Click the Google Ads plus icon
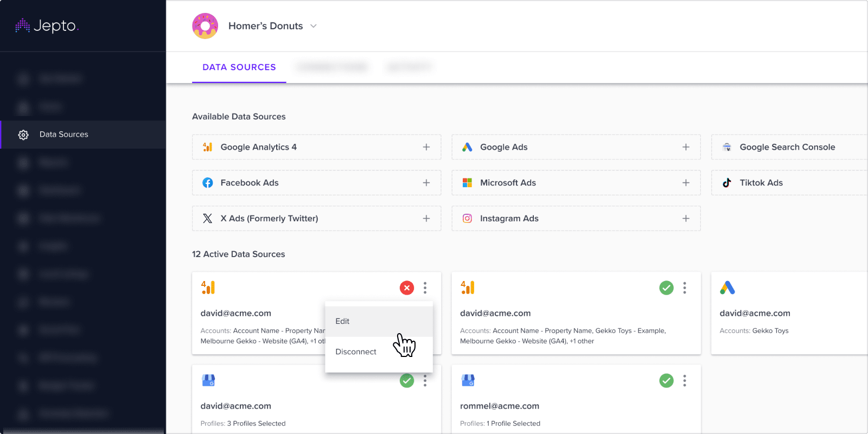868x434 pixels. (686, 147)
